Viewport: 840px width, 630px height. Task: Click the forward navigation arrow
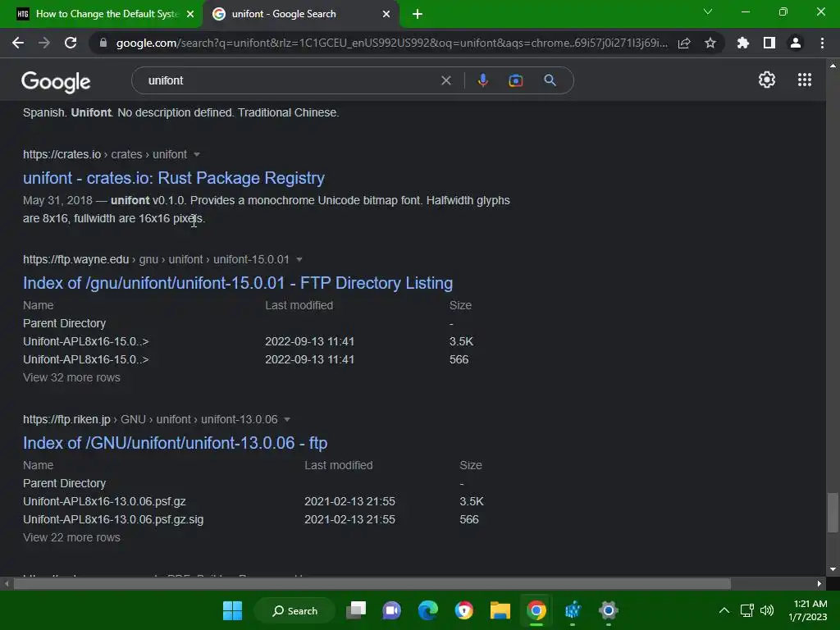tap(44, 43)
